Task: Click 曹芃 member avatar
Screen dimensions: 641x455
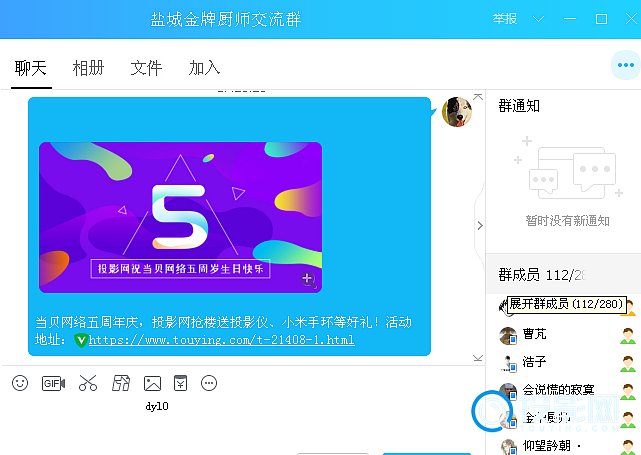Action: point(508,336)
